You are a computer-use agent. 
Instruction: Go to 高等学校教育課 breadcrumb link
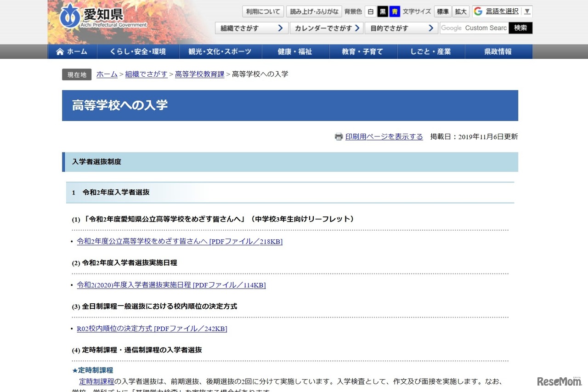[x=199, y=74]
